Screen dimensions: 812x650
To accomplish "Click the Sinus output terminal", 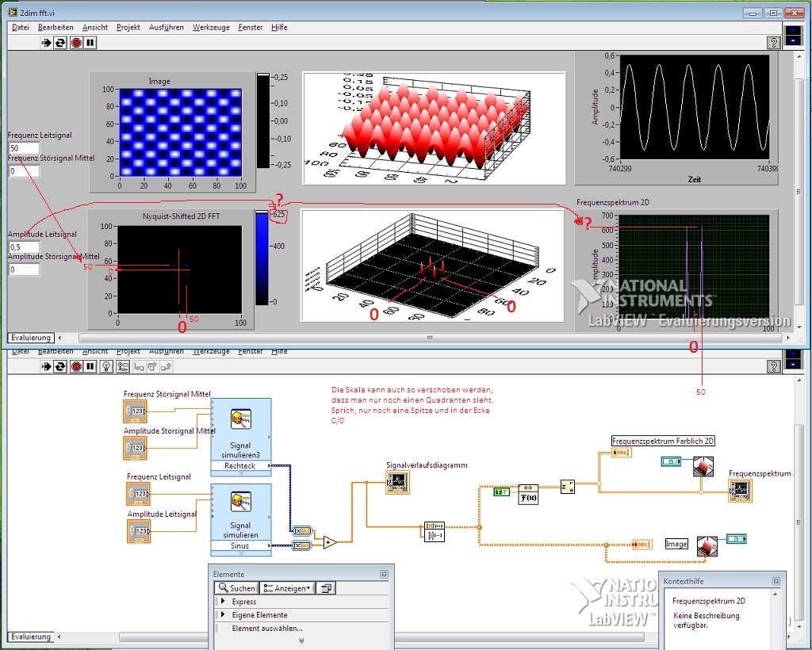I will point(241,545).
